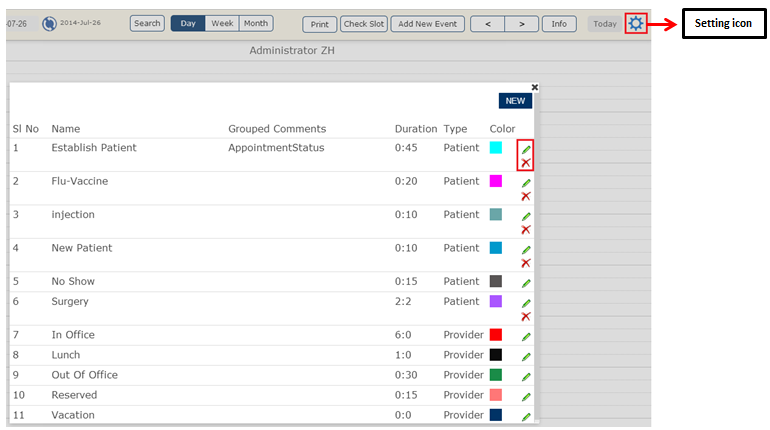Delete the New Patient category
Screen dimensions: 770x430
pyautogui.click(x=526, y=263)
